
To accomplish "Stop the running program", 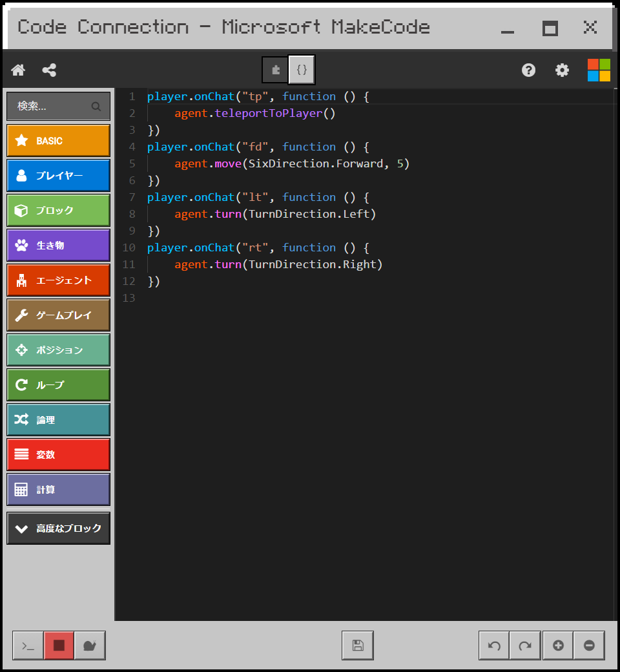I will pos(58,645).
